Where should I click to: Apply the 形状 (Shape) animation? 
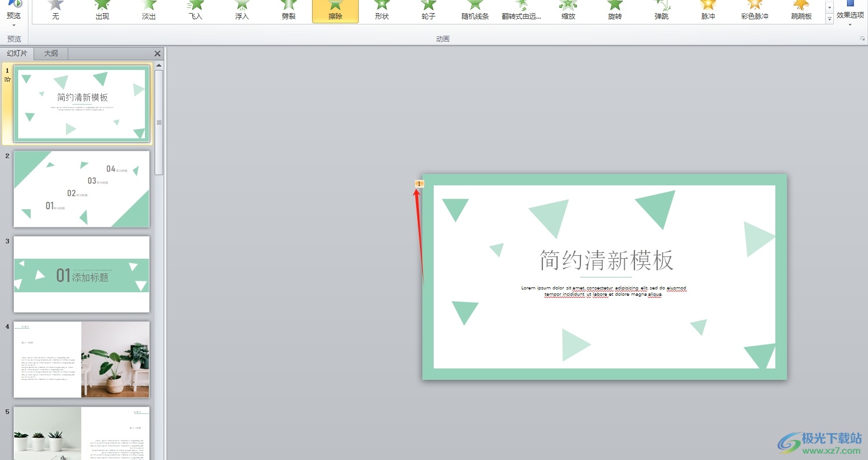pos(382,11)
